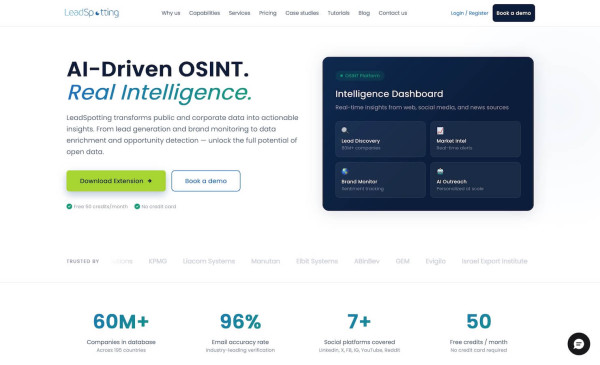Click the Intelligence Dashboard heading

(389, 94)
